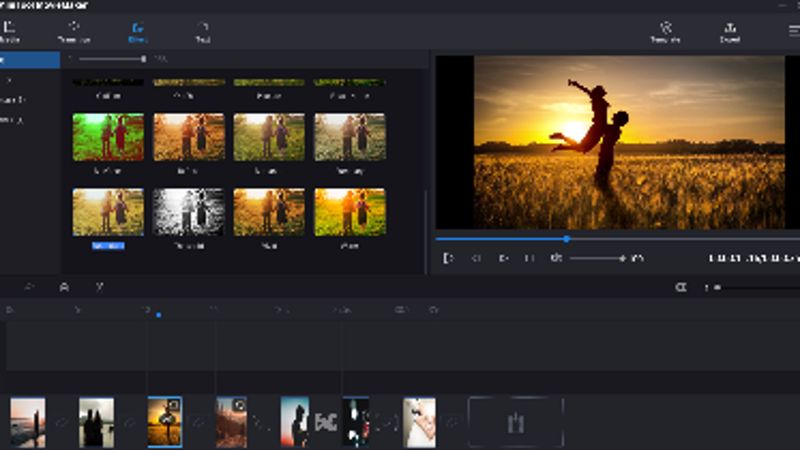Apply the black-and-white filter thumbnail
The width and height of the screenshot is (800, 450).
(x=189, y=212)
